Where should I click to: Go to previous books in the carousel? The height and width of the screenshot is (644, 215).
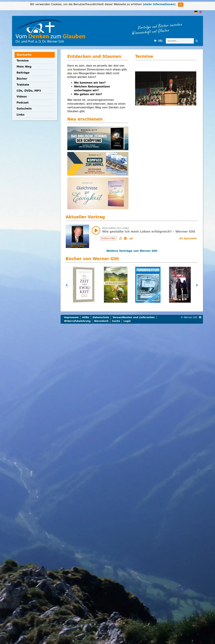[x=67, y=285]
